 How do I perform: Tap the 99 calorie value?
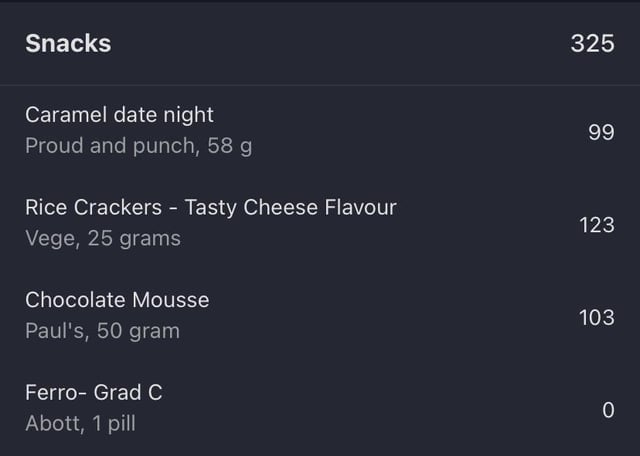(601, 132)
